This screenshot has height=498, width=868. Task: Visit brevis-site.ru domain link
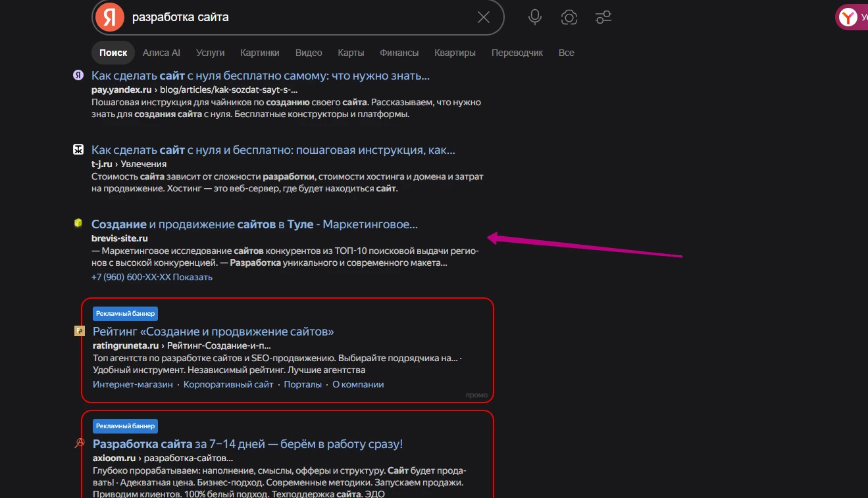[x=120, y=238]
